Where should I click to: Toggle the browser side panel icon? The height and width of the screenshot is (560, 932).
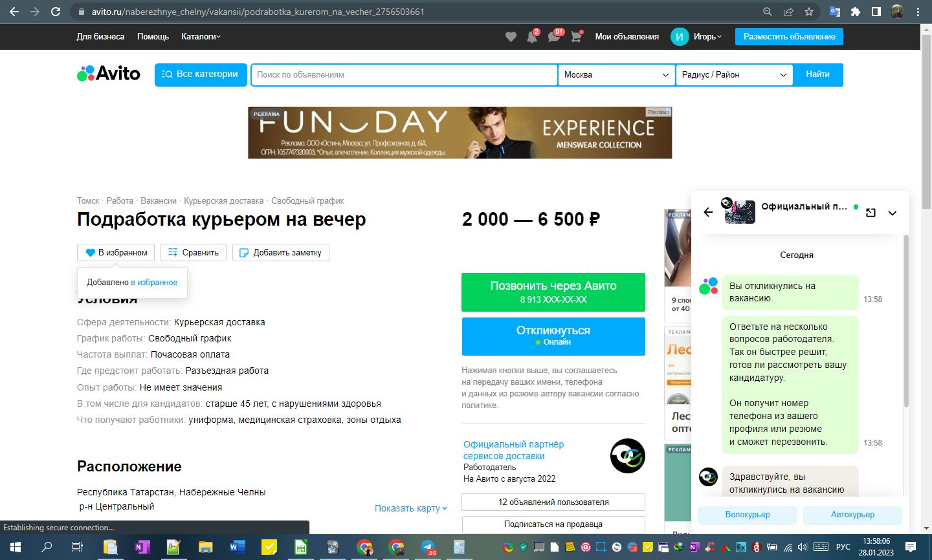876,12
